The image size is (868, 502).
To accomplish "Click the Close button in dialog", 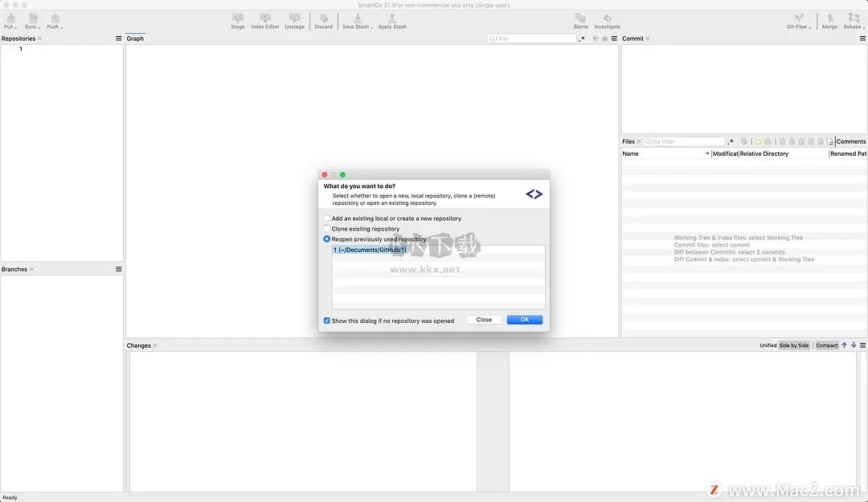I will 484,320.
